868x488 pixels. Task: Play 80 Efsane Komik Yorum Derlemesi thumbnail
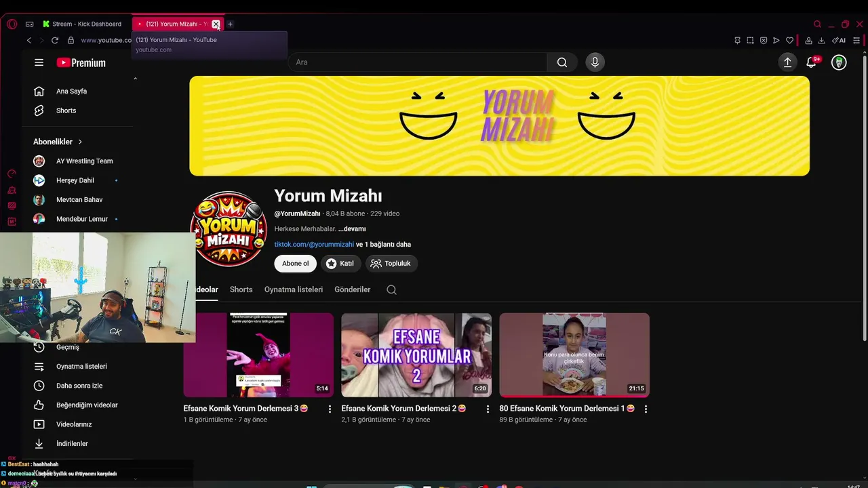coord(574,355)
